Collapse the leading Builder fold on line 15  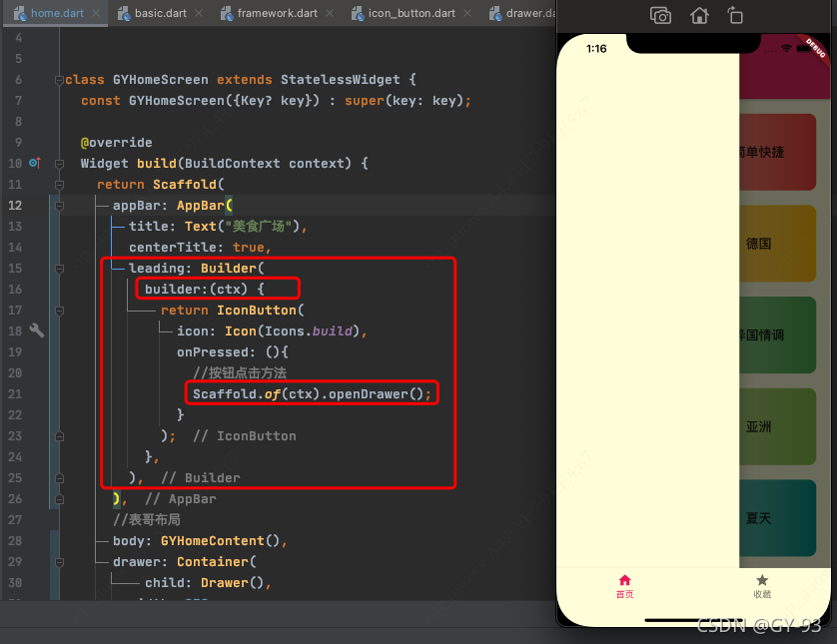click(x=59, y=269)
